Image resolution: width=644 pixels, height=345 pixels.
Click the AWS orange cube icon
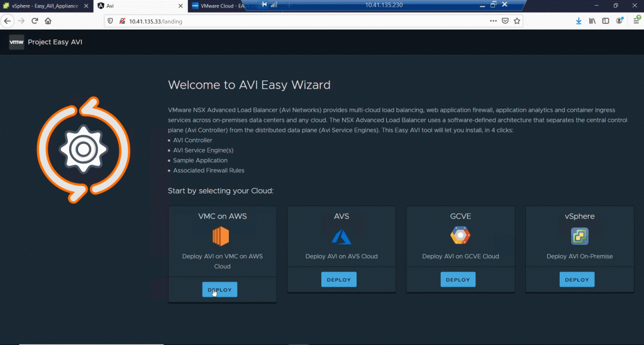tap(221, 237)
